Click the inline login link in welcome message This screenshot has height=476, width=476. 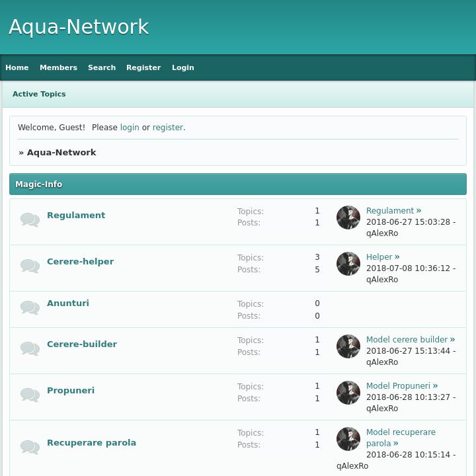[x=130, y=128]
